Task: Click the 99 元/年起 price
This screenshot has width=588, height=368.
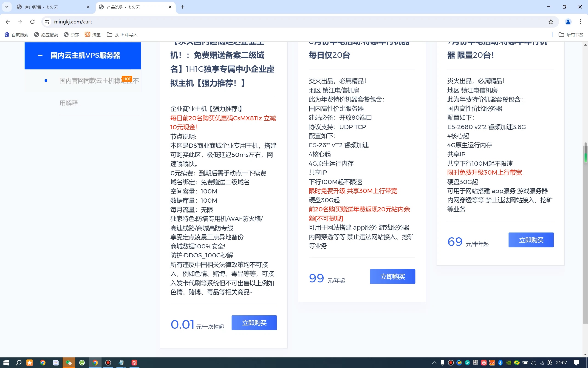Action: (x=327, y=278)
